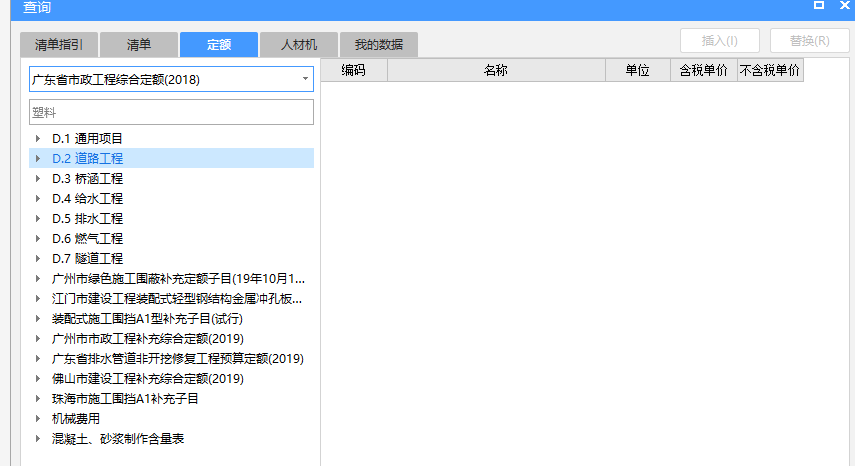The image size is (855, 466).
Task: Expand the D.1 通用项目 node arrow
Action: [38, 138]
